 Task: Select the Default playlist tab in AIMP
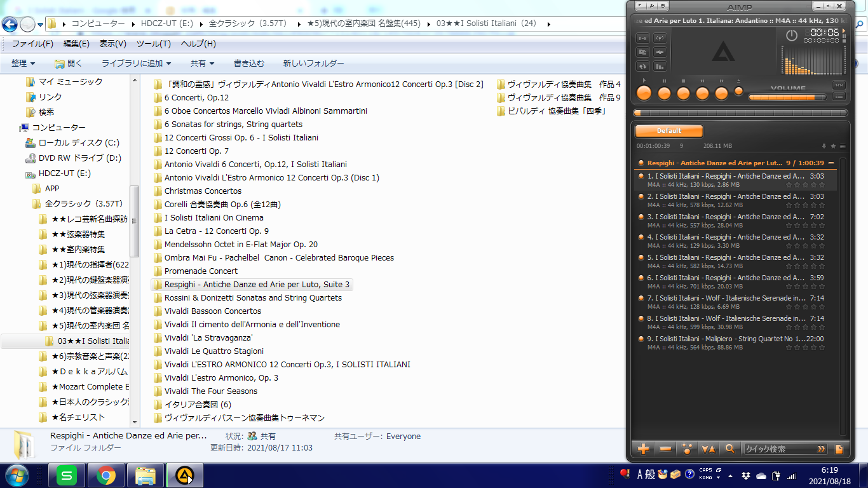click(669, 131)
